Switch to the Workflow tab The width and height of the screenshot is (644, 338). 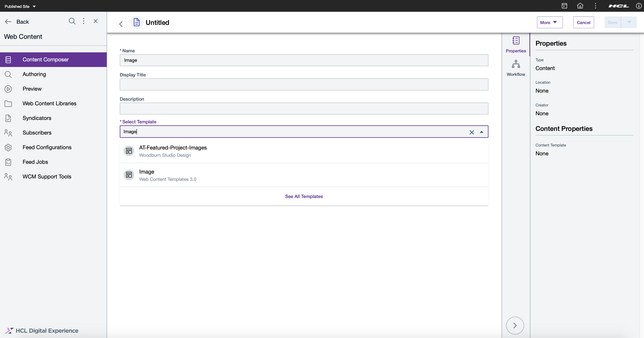pyautogui.click(x=516, y=68)
